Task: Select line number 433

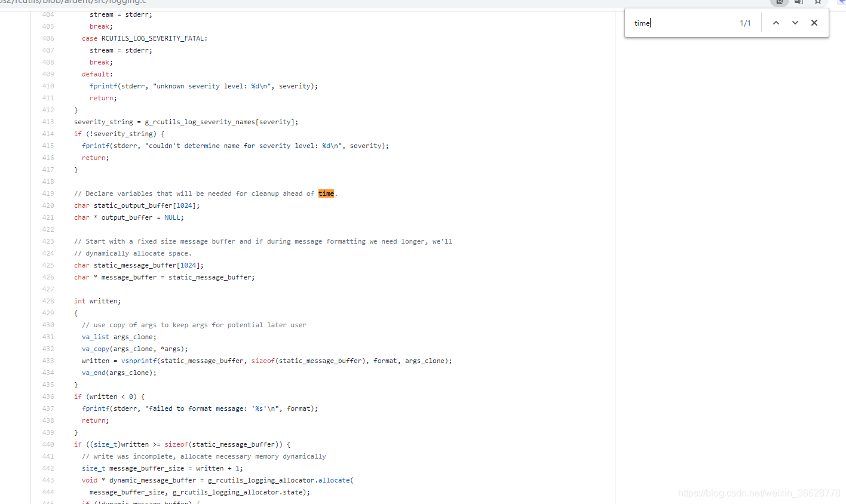Action: pyautogui.click(x=48, y=361)
